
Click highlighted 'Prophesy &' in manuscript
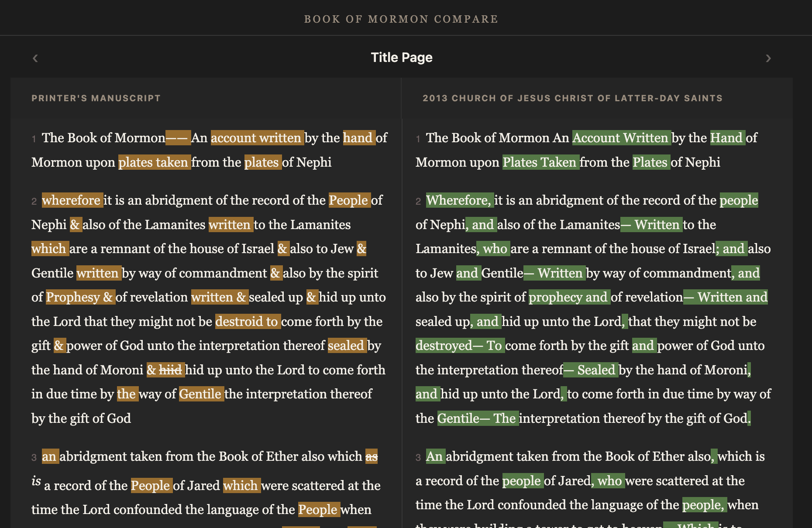[80, 297]
